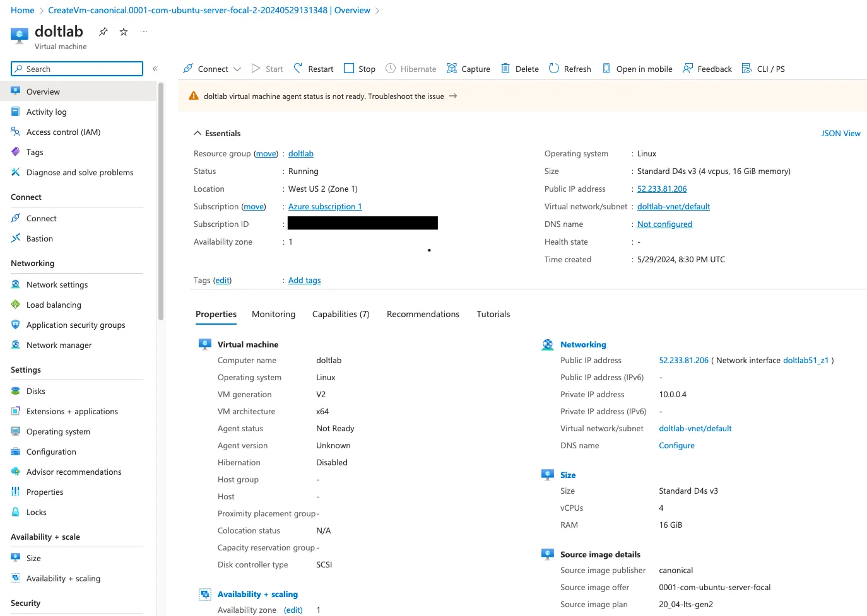Image resolution: width=867 pixels, height=616 pixels.
Task: Collapse the Essentials section
Action: pos(217,133)
